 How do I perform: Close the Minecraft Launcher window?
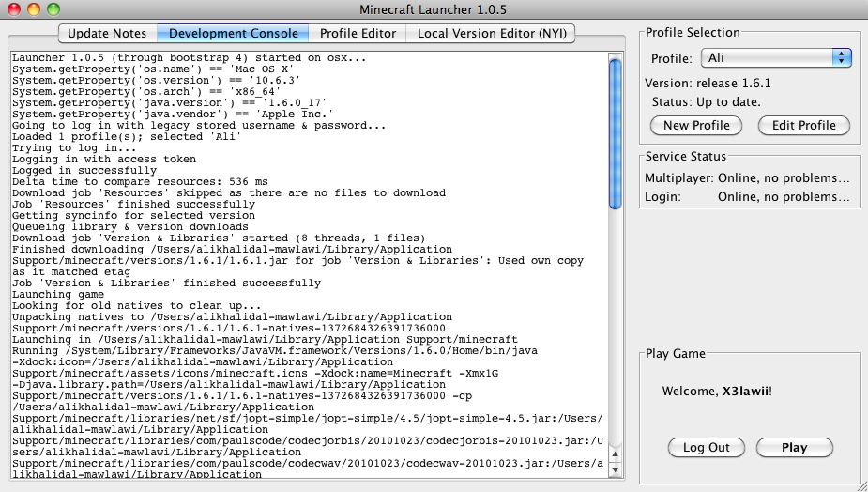[14, 9]
